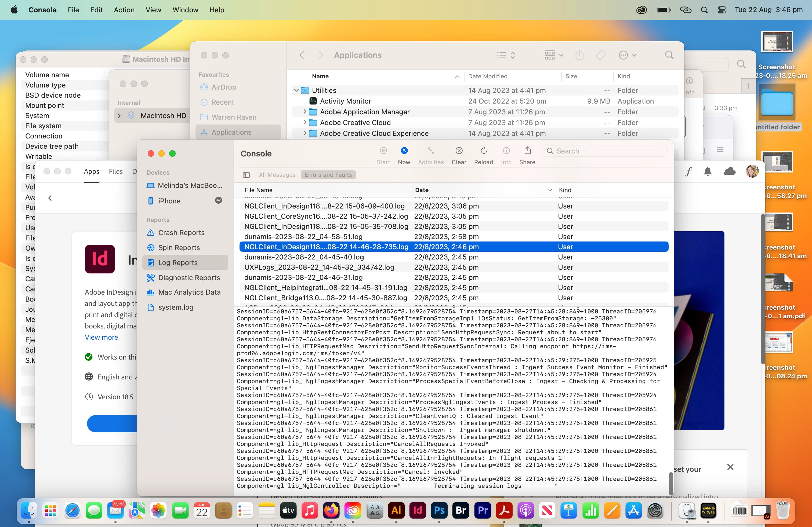Click the Reload icon in Console toolbar

[483, 151]
